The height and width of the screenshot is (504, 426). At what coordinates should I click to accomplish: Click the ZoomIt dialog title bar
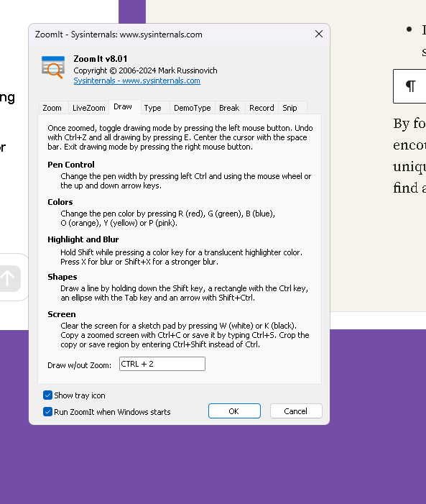click(170, 35)
